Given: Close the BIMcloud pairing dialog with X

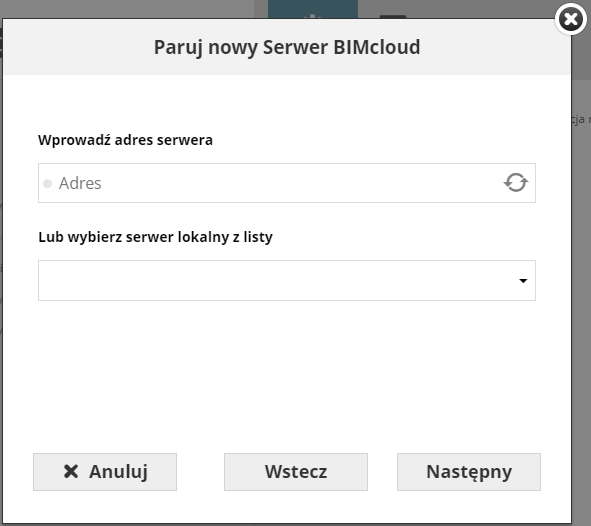Looking at the screenshot, I should pyautogui.click(x=571, y=19).
